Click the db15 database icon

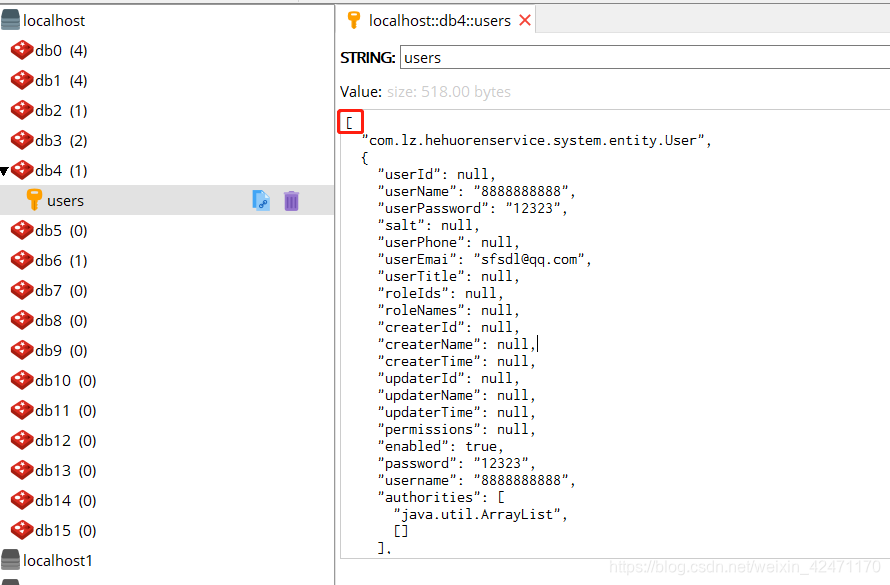click(22, 531)
